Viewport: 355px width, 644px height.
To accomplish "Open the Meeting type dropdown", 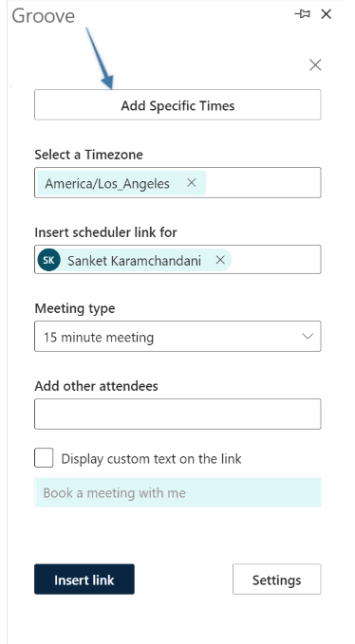I will click(x=177, y=337).
